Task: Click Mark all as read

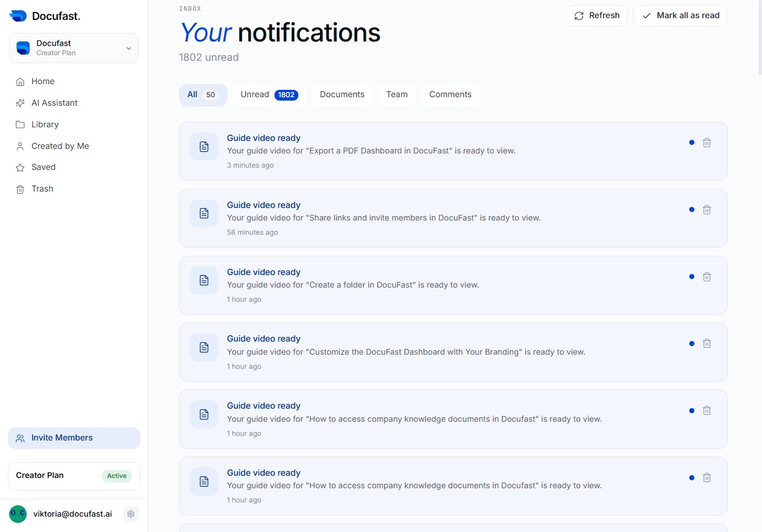Action: coord(680,16)
